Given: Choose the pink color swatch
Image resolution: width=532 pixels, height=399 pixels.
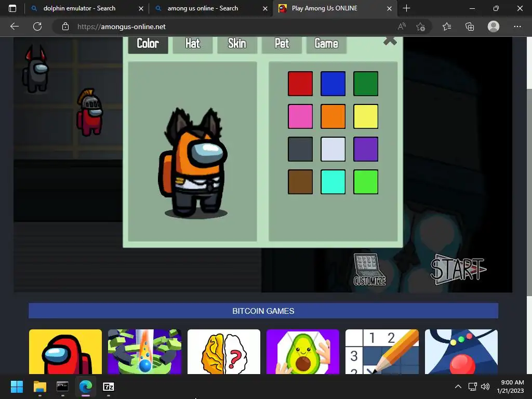Looking at the screenshot, I should click(300, 116).
